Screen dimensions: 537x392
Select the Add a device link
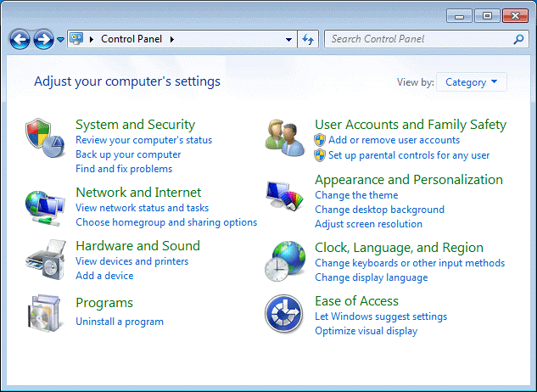[104, 276]
